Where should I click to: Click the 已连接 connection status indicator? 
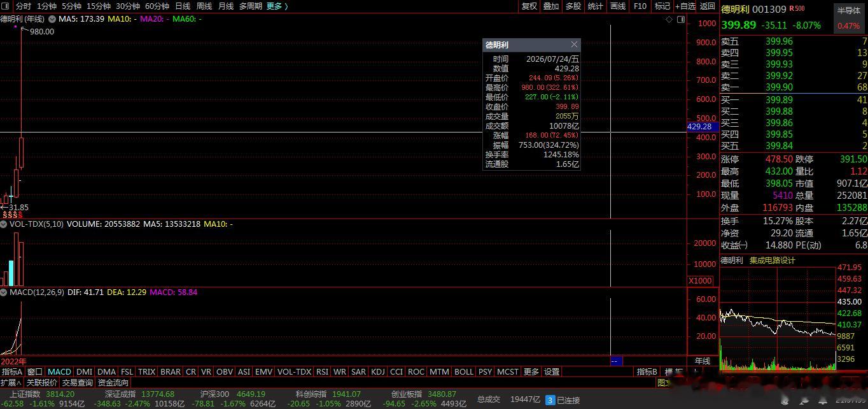click(x=568, y=400)
